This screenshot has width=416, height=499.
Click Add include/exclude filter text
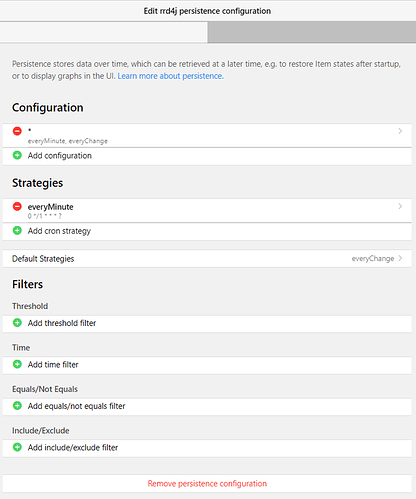coord(73,448)
